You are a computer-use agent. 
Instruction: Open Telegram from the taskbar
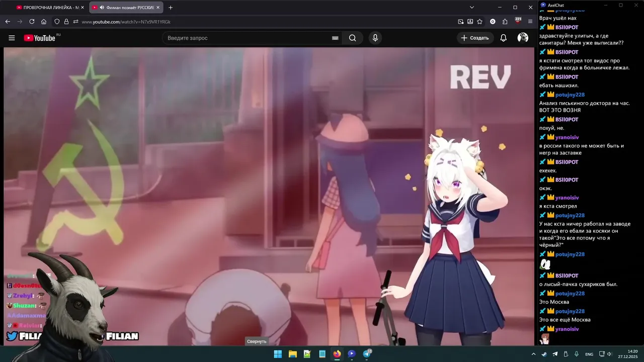367,354
